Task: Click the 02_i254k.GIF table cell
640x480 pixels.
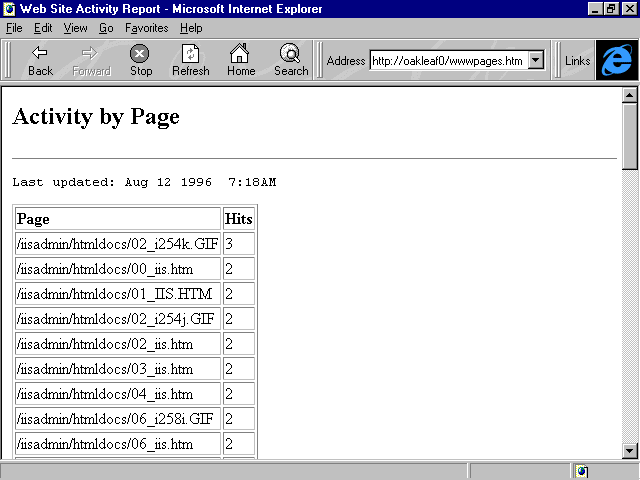Action: tap(117, 244)
